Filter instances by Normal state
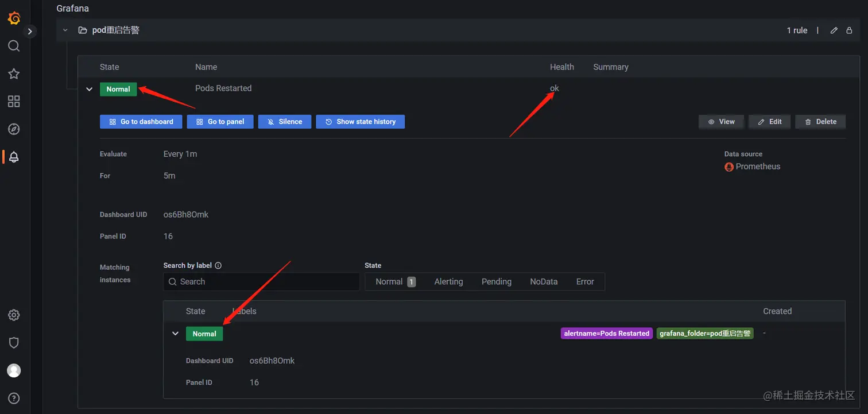Viewport: 868px width, 414px height. click(396, 282)
